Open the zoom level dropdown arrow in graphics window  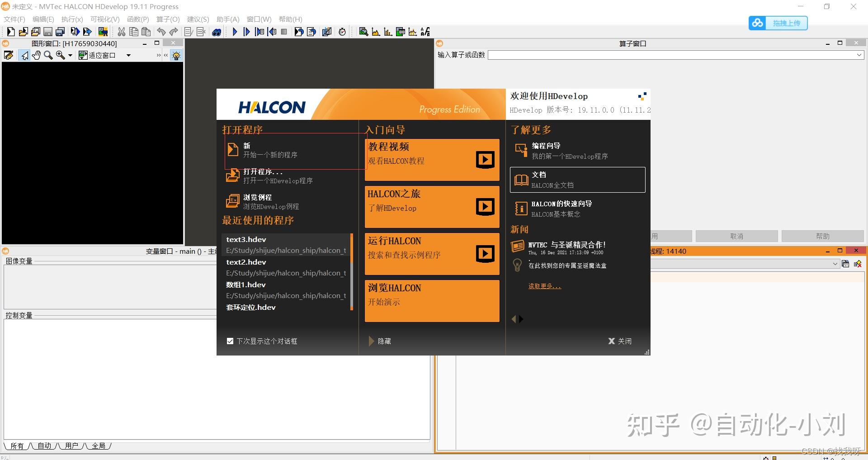(x=70, y=55)
